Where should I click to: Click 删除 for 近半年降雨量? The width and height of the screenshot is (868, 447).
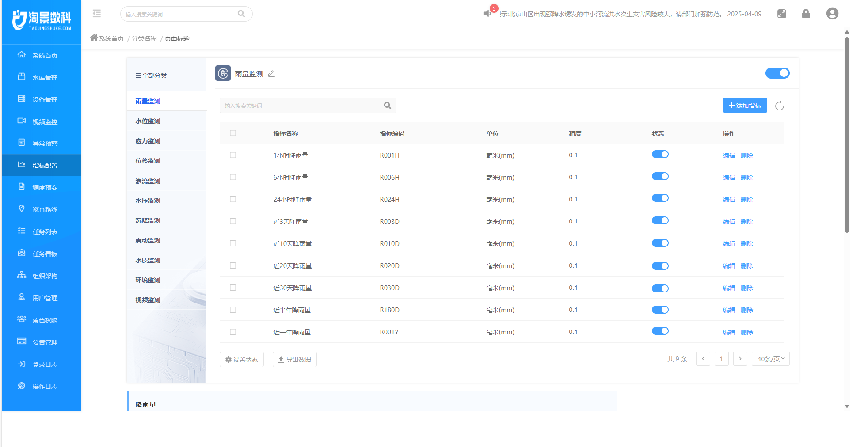747,310
